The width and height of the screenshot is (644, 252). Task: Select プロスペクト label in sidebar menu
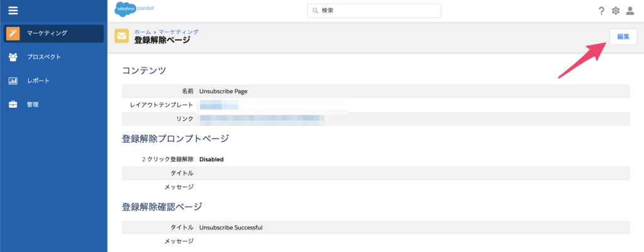click(43, 57)
